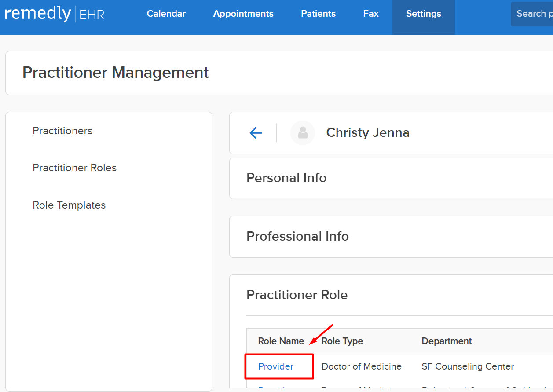The image size is (553, 392).
Task: Click the remedly EHR logo
Action: point(55,14)
